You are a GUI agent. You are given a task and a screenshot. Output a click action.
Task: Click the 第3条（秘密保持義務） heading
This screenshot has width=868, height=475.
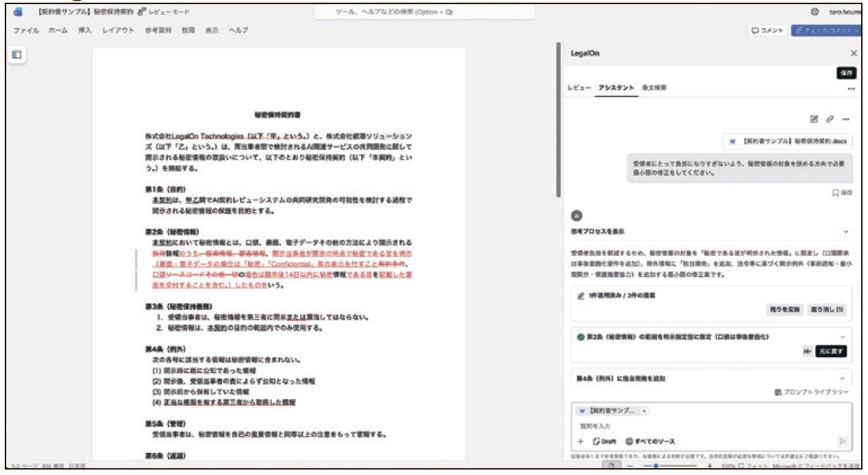click(x=179, y=306)
